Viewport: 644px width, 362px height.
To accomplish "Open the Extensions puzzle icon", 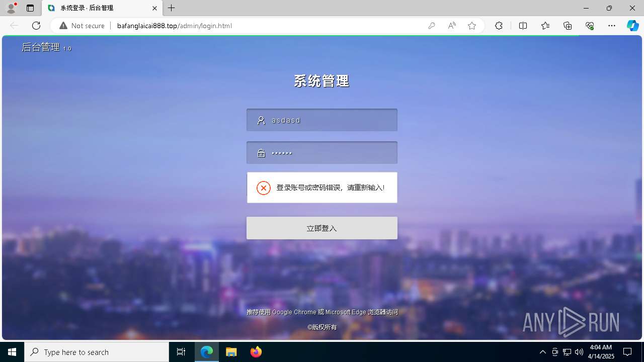I will (499, 26).
